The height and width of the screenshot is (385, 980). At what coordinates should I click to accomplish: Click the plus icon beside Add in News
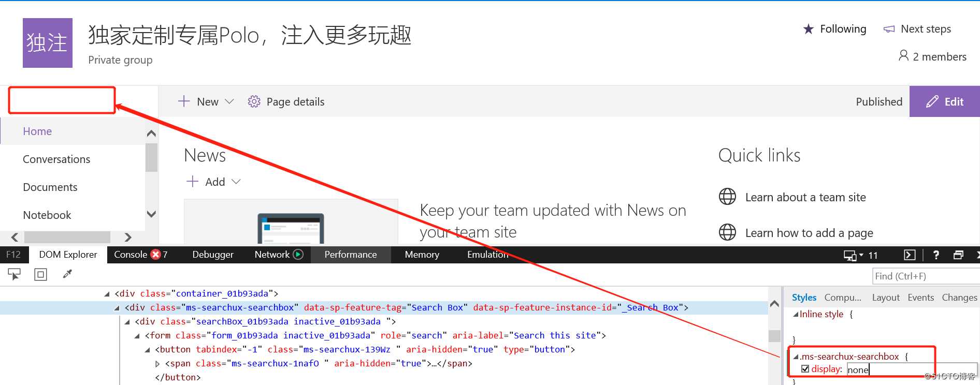(x=192, y=181)
